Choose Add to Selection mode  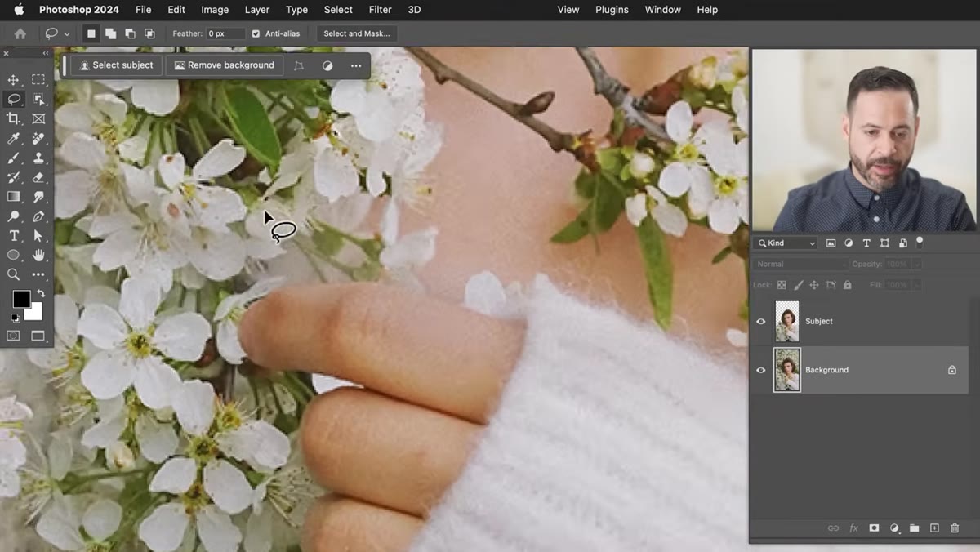pyautogui.click(x=110, y=33)
